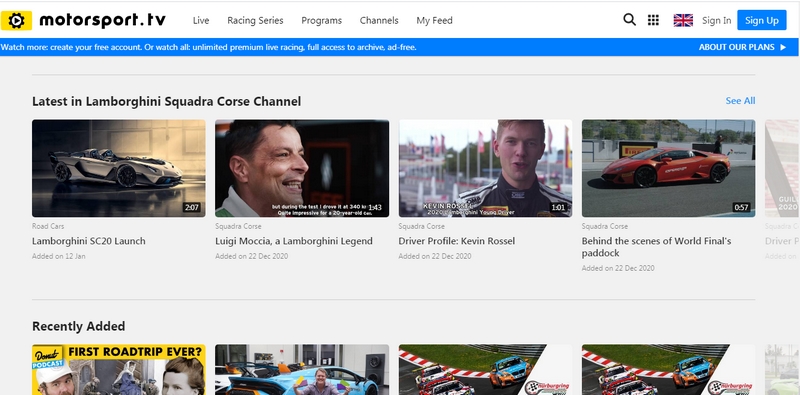The width and height of the screenshot is (800, 395).
Task: Click the blue Sign Up button
Action: (x=762, y=20)
